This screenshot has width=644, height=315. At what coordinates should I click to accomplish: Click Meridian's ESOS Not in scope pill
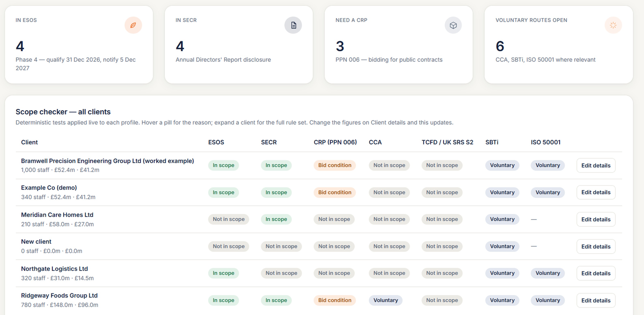tap(229, 219)
